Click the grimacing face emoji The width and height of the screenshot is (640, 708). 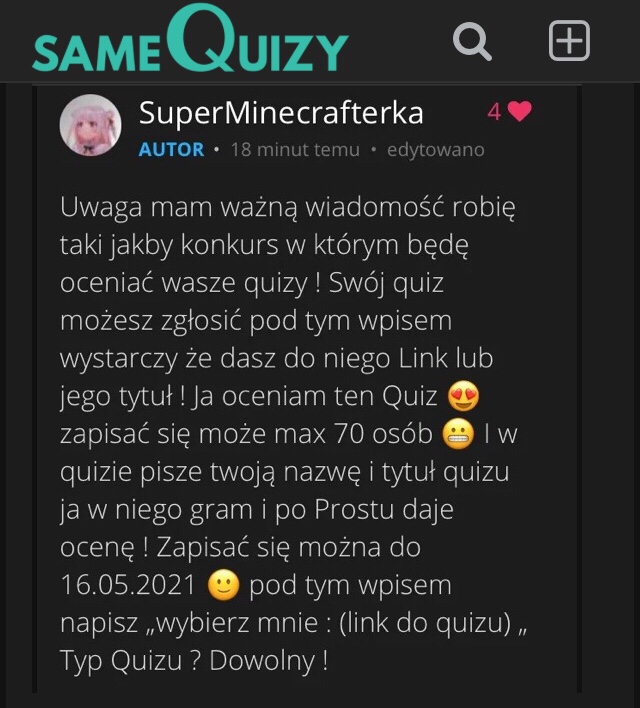[x=458, y=434]
